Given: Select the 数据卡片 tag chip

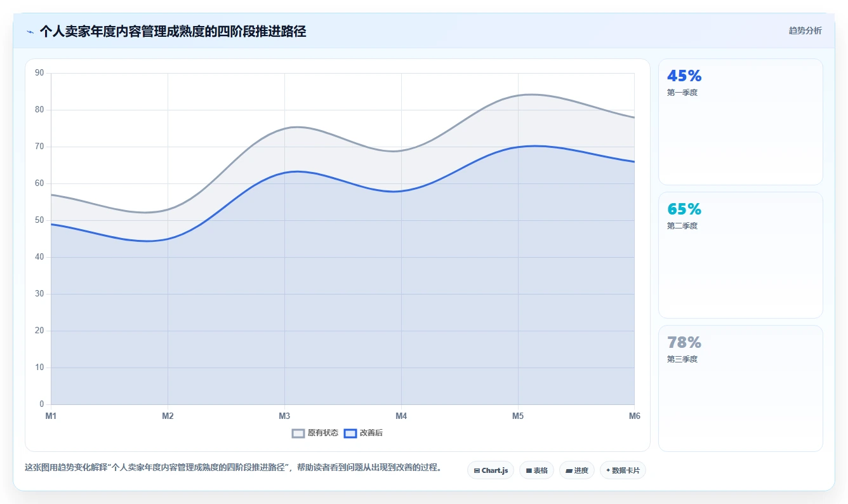Looking at the screenshot, I should pyautogui.click(x=623, y=470).
